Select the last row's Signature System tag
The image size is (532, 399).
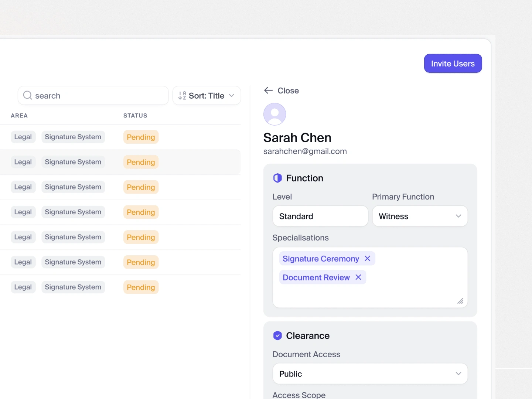(73, 287)
